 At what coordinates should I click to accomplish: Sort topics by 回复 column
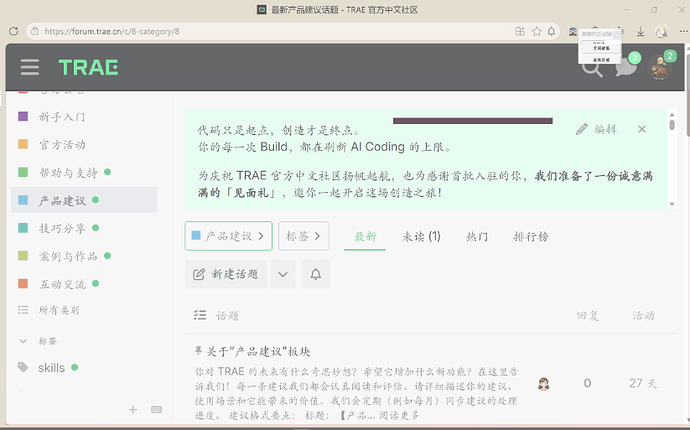click(x=587, y=316)
